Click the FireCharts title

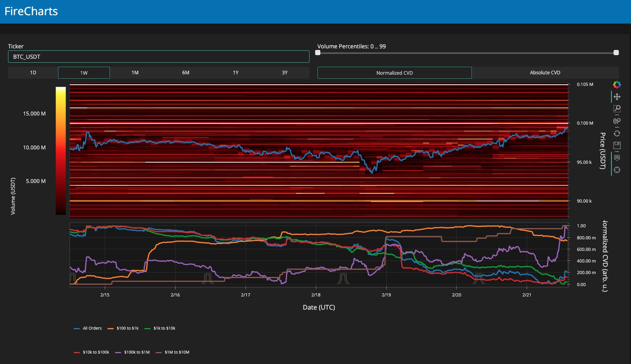[31, 11]
